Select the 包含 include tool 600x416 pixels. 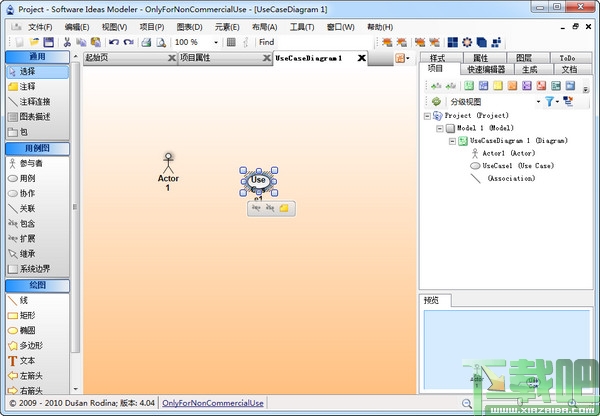pyautogui.click(x=37, y=223)
